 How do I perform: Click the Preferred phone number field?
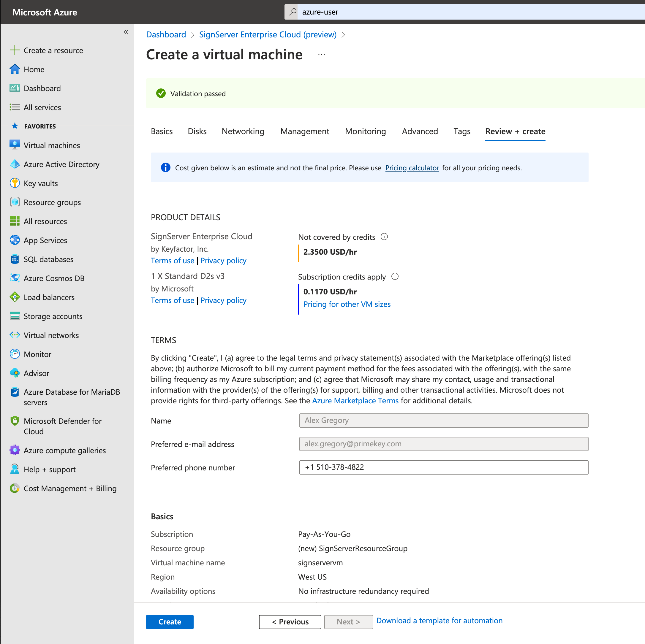coord(443,467)
